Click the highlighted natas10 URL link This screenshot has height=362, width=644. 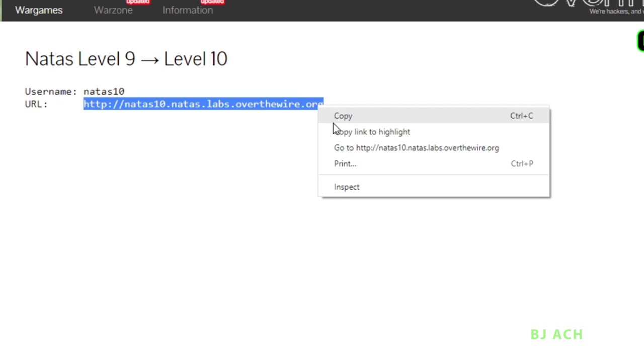(203, 104)
